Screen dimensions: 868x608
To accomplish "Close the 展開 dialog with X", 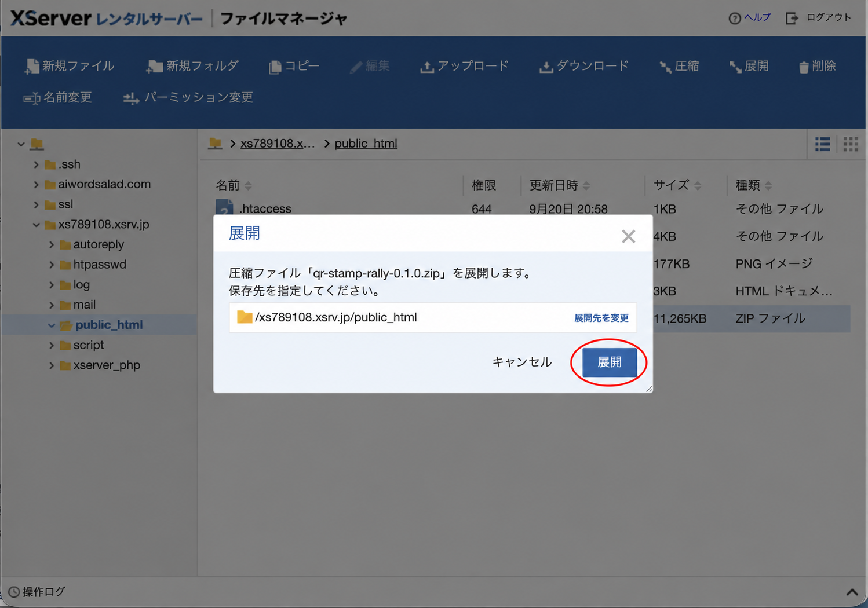I will 628,236.
